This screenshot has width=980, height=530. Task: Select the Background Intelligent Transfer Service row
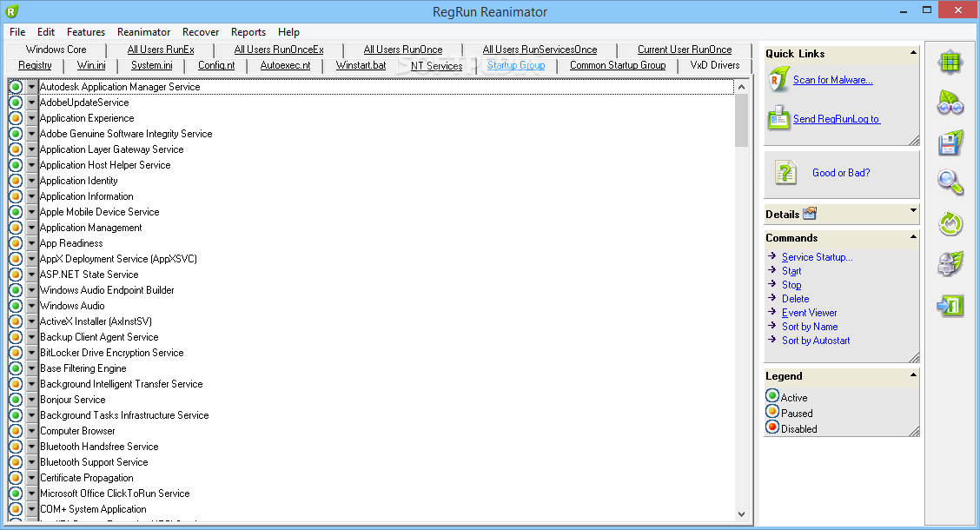point(387,384)
